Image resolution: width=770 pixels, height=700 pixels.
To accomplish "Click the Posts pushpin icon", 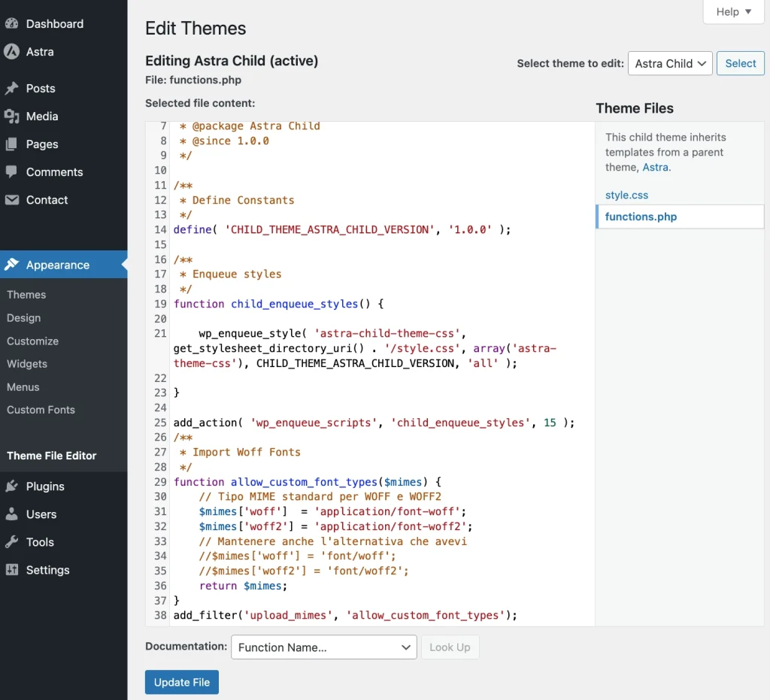I will (12, 89).
